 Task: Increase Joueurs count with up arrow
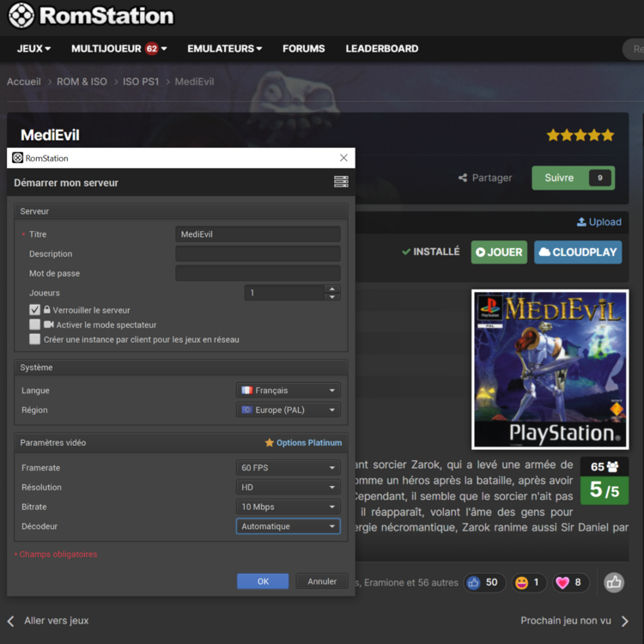[332, 289]
